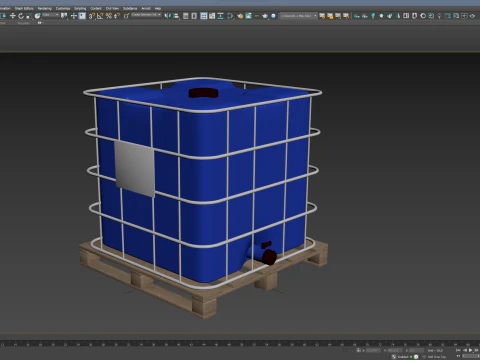Select the gray label plate on the tank
This screenshot has height=360, width=480.
[x=135, y=169]
